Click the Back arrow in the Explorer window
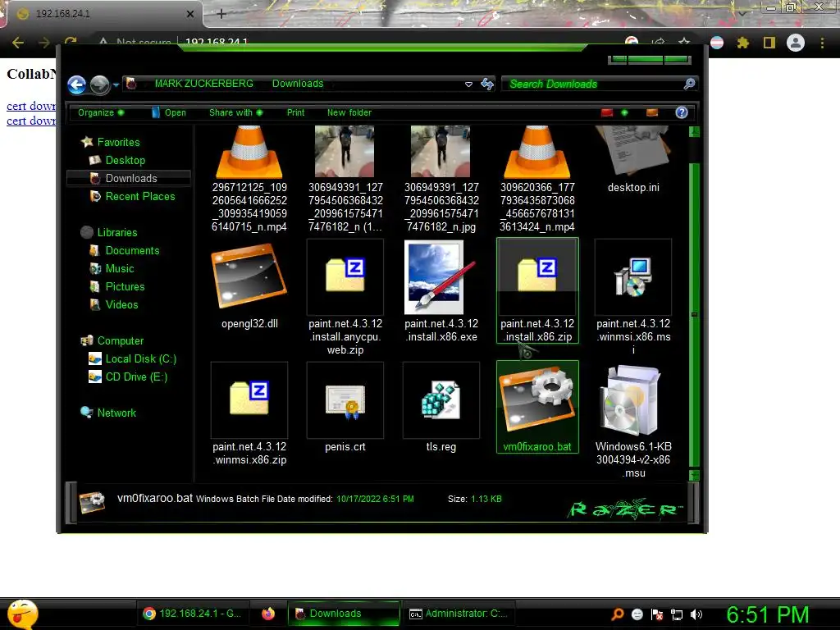The width and height of the screenshot is (840, 630). [76, 84]
